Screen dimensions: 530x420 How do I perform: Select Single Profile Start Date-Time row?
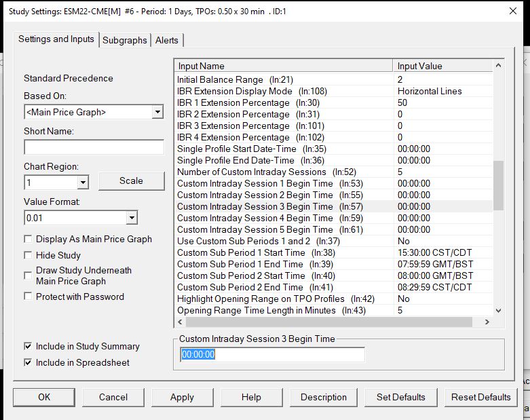tap(334, 149)
